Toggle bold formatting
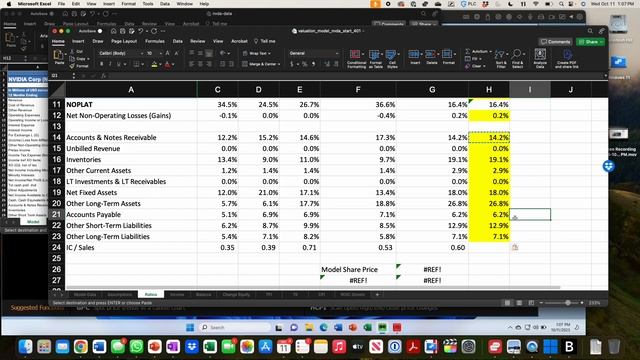The image size is (640, 360). pyautogui.click(x=101, y=64)
